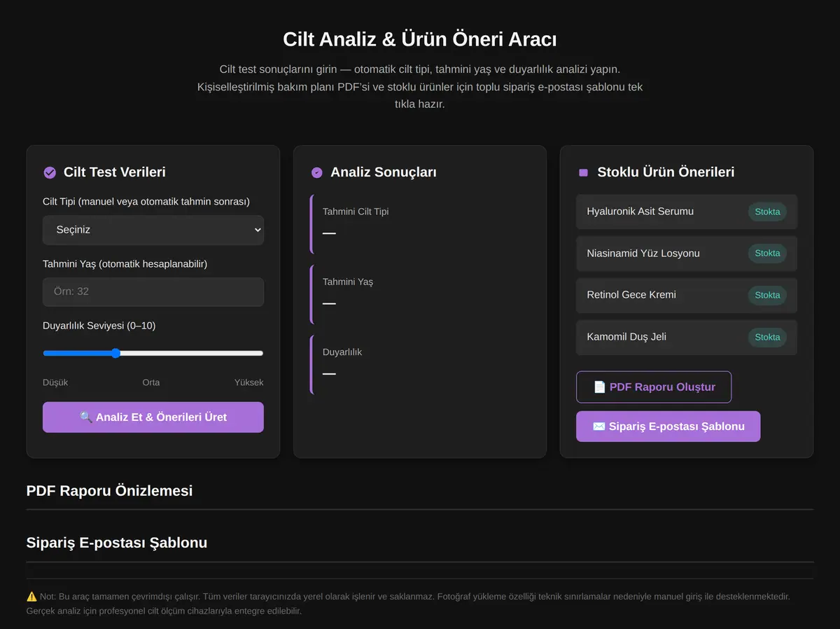Click the square icon beside Stoklu Ürün Önerileri
This screenshot has width=840, height=629.
pos(583,172)
